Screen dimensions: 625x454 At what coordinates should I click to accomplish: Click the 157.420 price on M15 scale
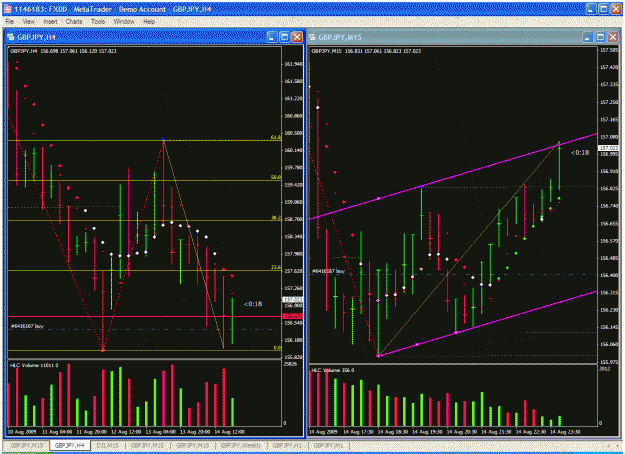[x=609, y=67]
